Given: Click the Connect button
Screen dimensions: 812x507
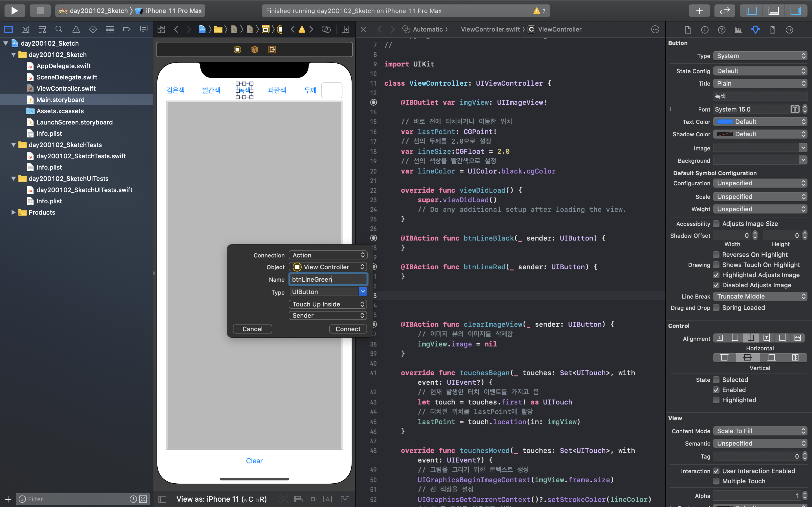Looking at the screenshot, I should 348,329.
